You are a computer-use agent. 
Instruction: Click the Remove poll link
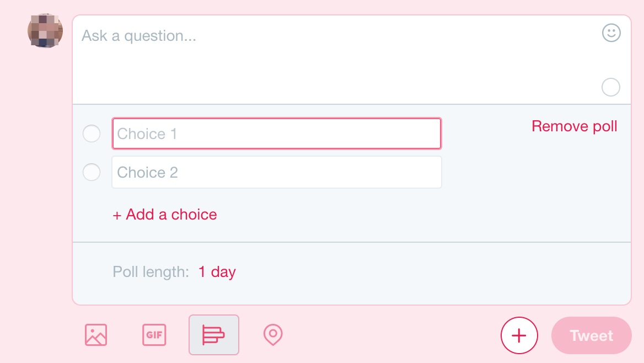coord(574,126)
